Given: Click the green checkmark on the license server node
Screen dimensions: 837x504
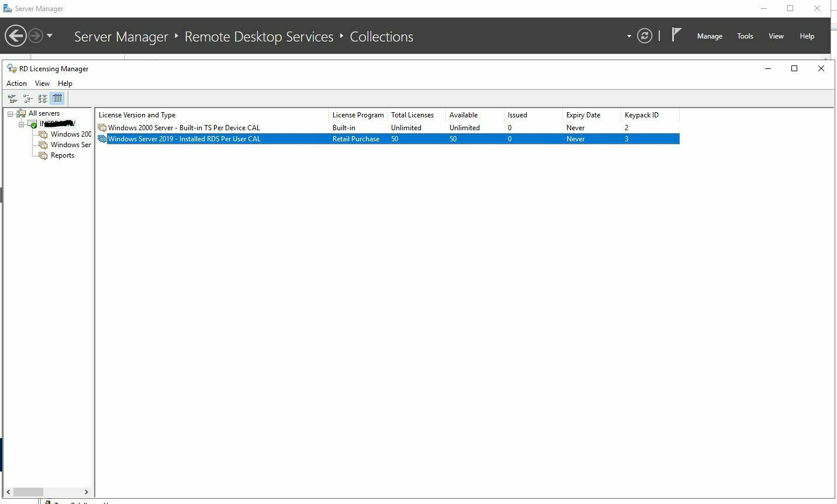Looking at the screenshot, I should pyautogui.click(x=33, y=124).
